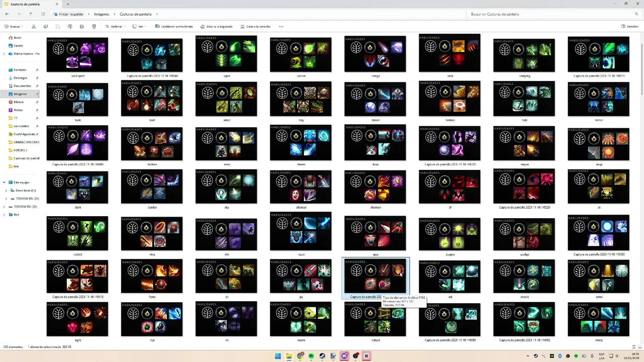Screen dimensions: 644x362
Task: Open Spotify from the taskbar
Action: [311, 356]
